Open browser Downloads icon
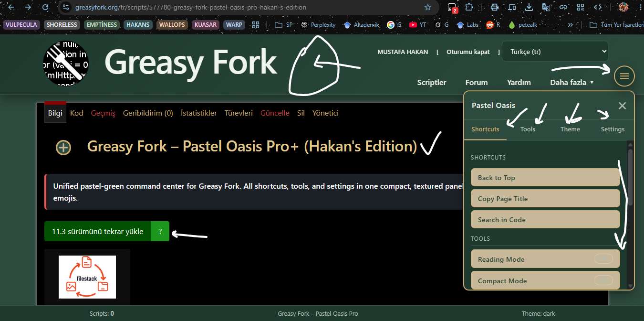The image size is (644, 321). 529,7
